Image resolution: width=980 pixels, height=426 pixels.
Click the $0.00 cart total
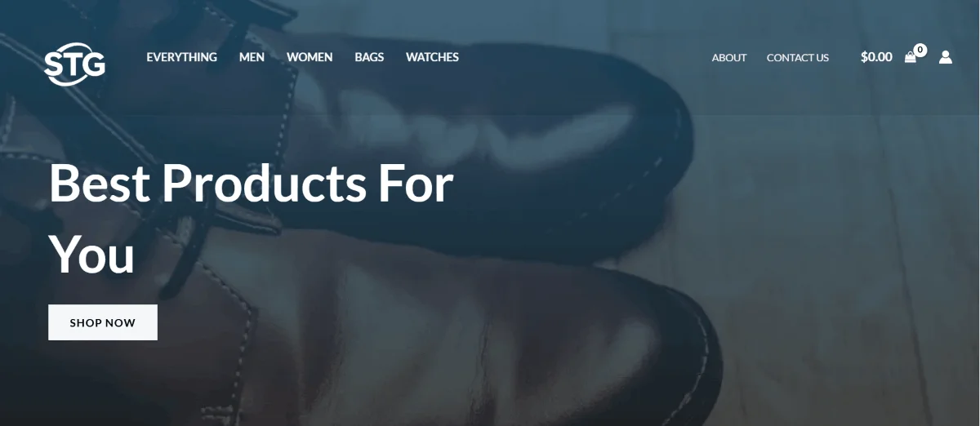pos(876,57)
